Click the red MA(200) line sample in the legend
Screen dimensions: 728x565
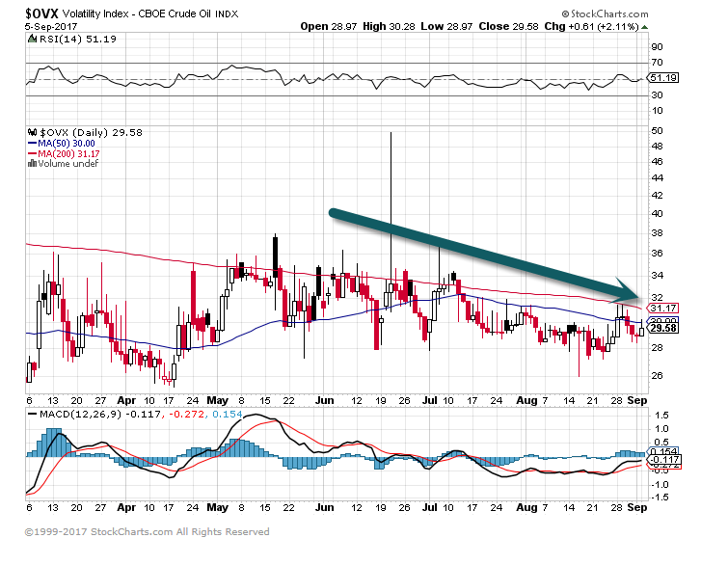[33, 153]
